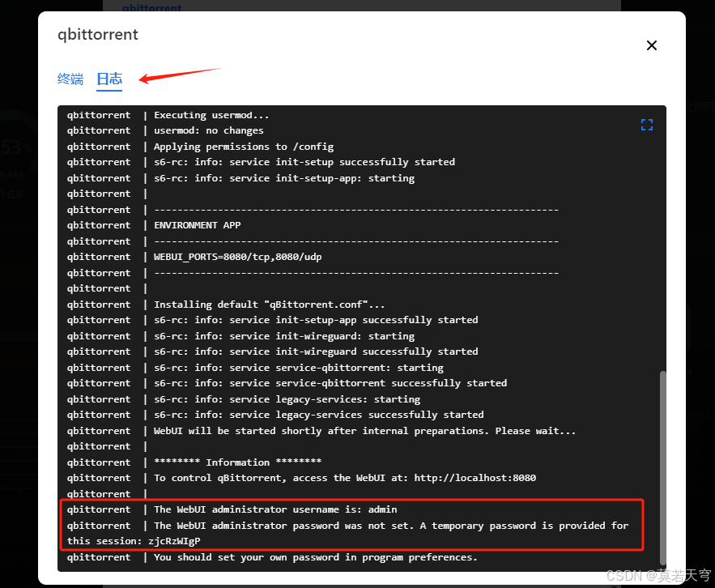The image size is (715, 588).
Task: Click 'service init-setup successfully started' line
Action: pos(304,162)
